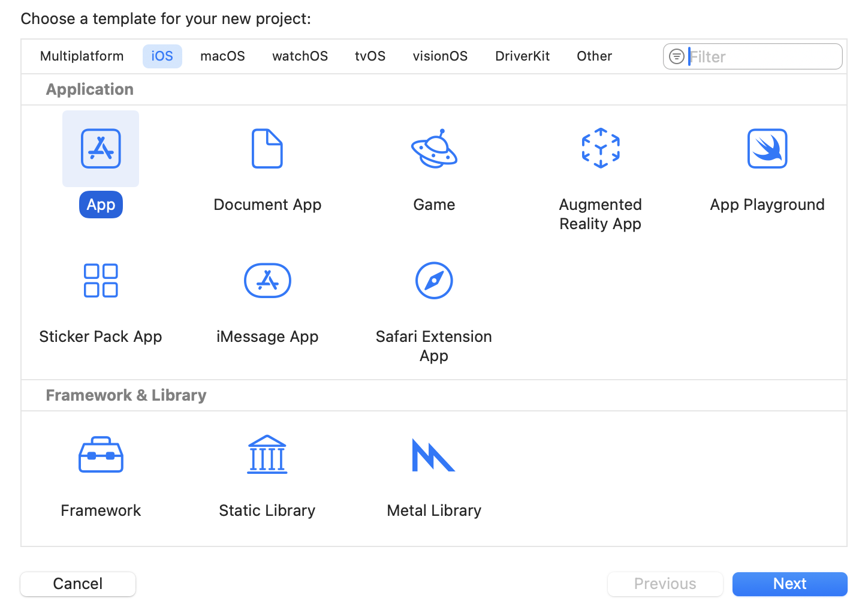Switch to the DriverKit tab
Screen dimensions: 868x613
pyautogui.click(x=523, y=56)
